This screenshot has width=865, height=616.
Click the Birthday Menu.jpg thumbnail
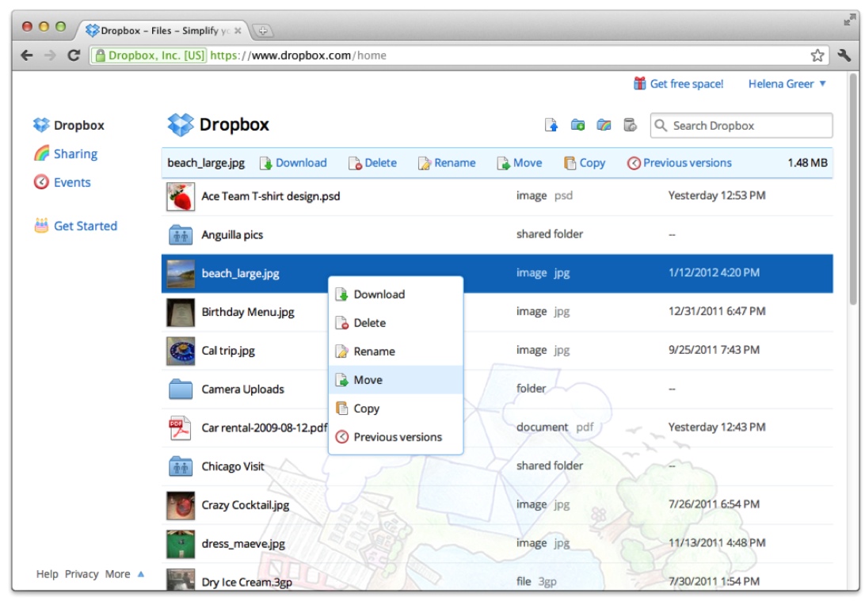point(181,313)
